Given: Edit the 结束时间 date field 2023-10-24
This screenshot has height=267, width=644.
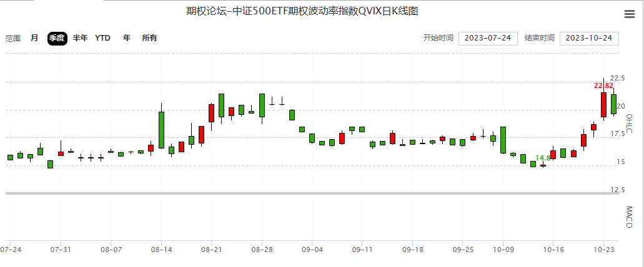Looking at the screenshot, I should pyautogui.click(x=589, y=38).
